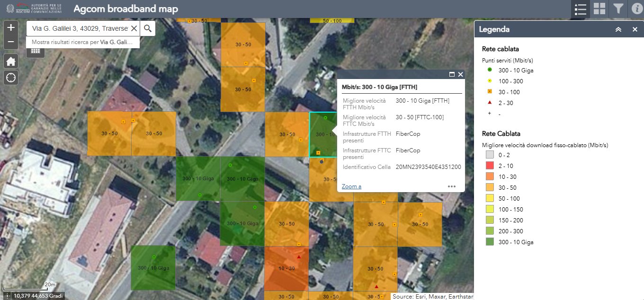
Task: Return to the default home extent
Action: 11,61
